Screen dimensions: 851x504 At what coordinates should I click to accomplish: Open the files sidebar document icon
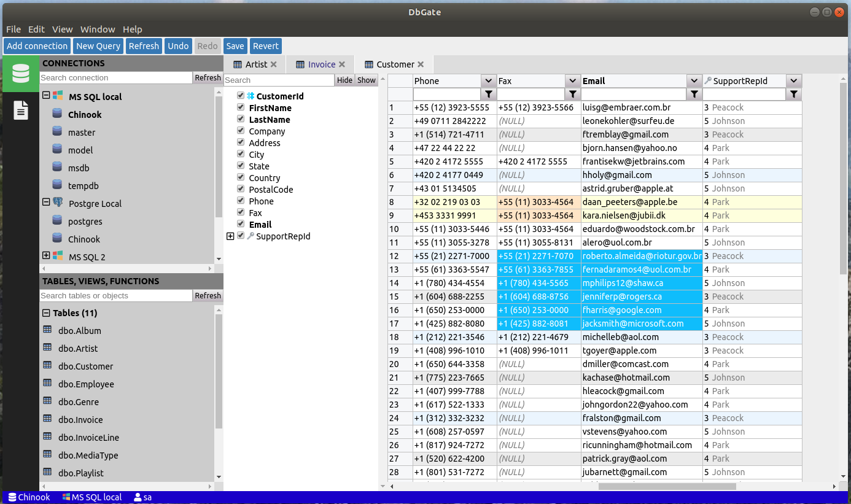click(21, 110)
